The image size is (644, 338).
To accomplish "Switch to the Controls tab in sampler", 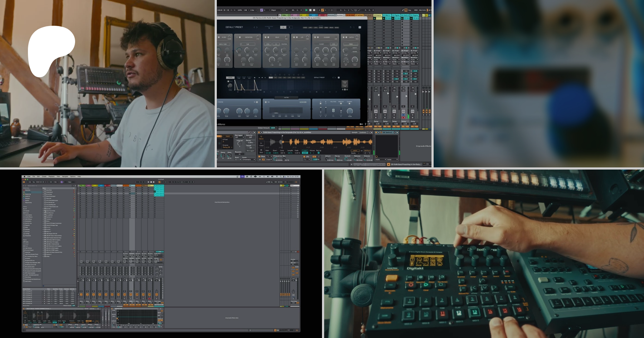I will [x=363, y=132].
